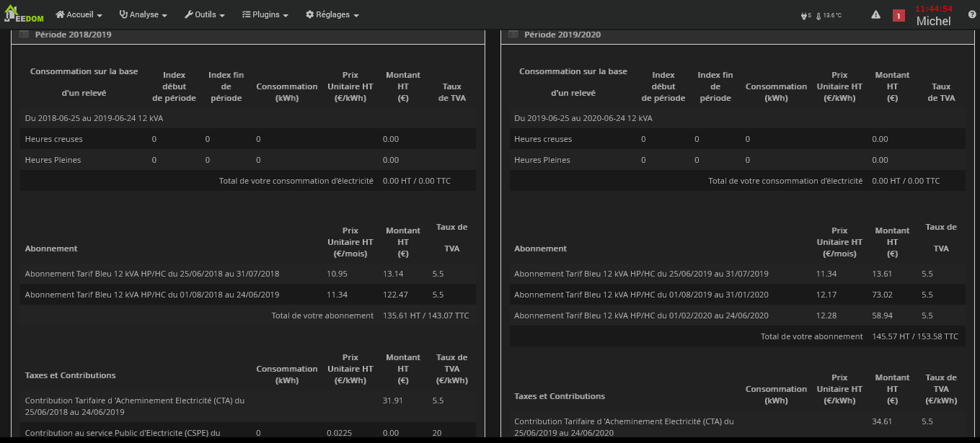The image size is (980, 443).
Task: Open the red message badge showing 1
Action: pos(899,15)
